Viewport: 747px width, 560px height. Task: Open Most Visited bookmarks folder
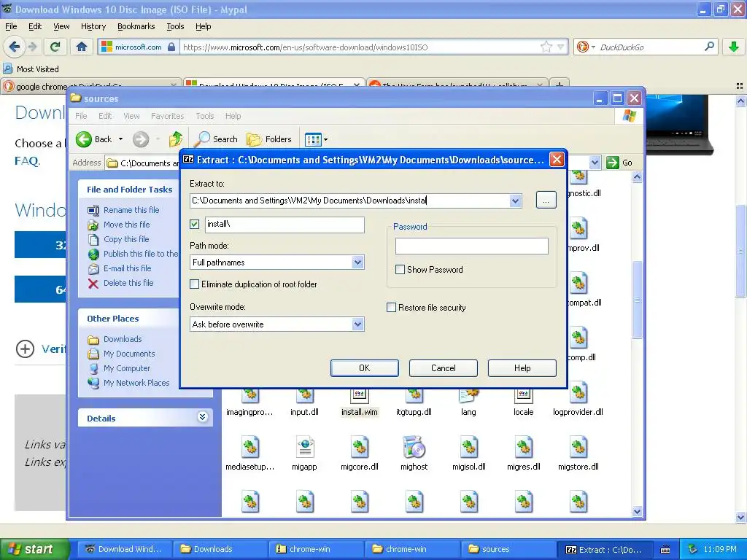(31, 69)
